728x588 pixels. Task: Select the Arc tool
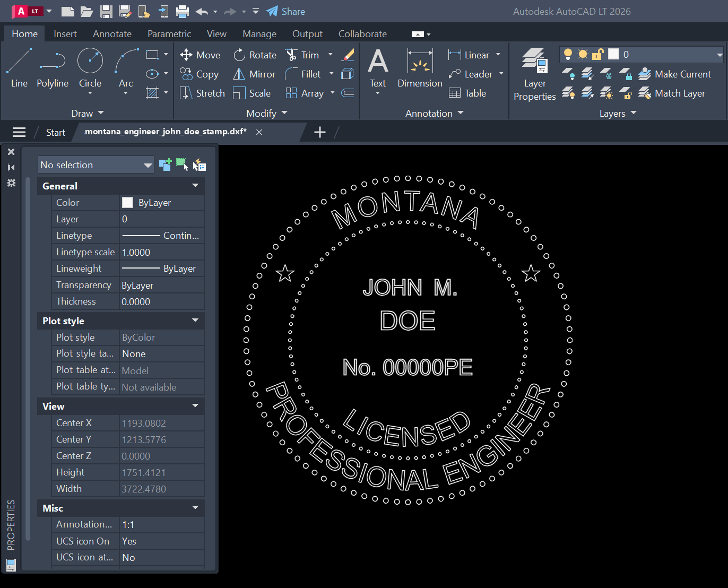point(126,67)
